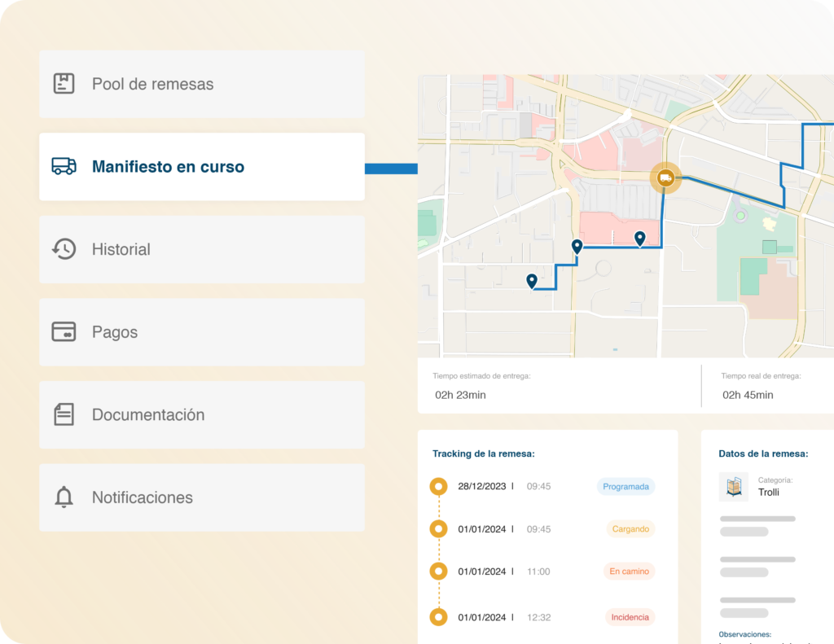834x644 pixels.
Task: Select the 28/12/2023 tracking timeline marker
Action: point(439,487)
